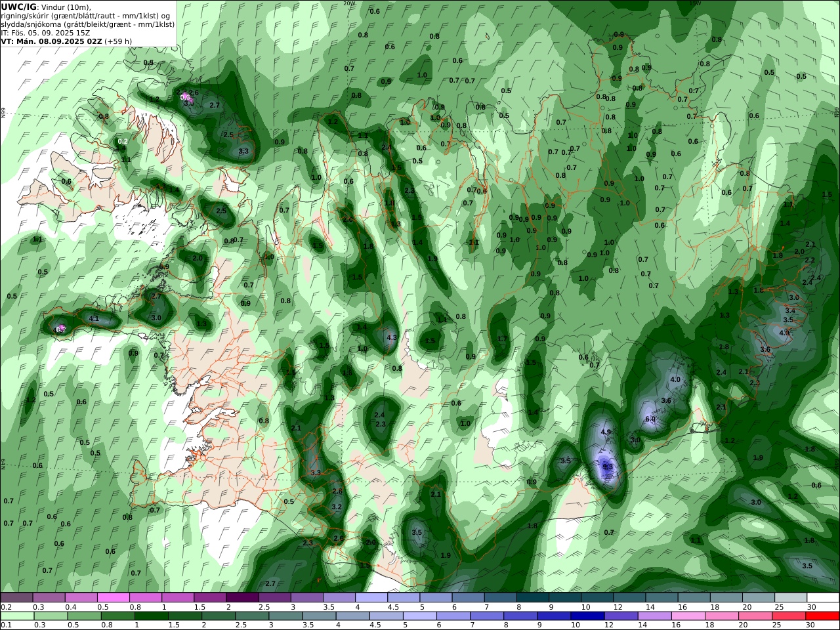Click the upper legend swatch labeled 0.2

point(16,597)
